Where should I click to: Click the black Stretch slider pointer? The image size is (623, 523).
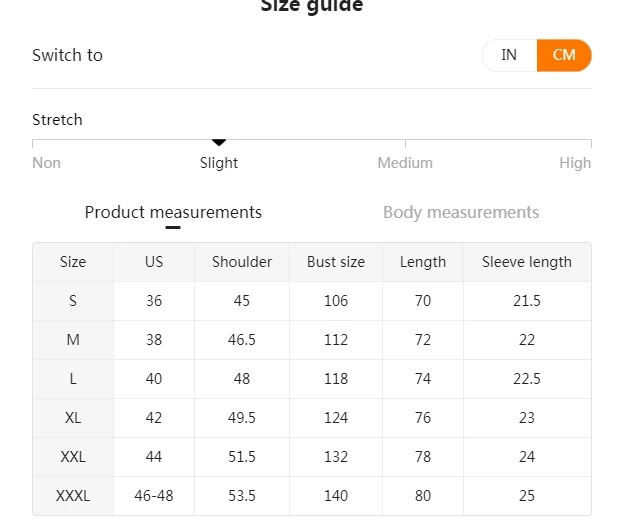click(x=219, y=143)
